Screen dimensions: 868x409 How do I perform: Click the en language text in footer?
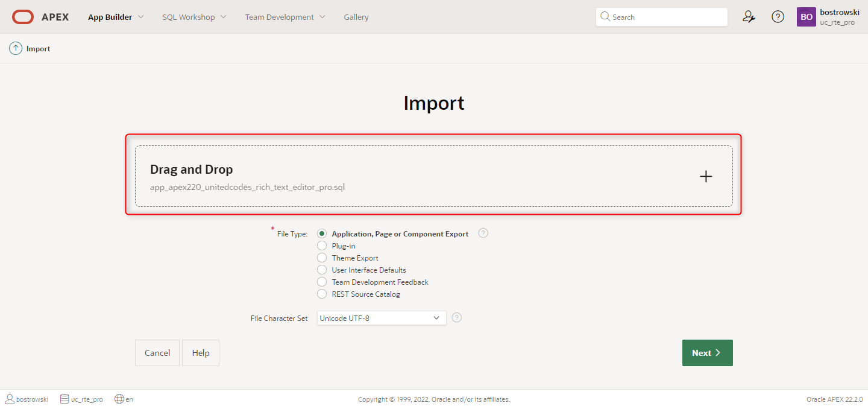click(x=130, y=399)
